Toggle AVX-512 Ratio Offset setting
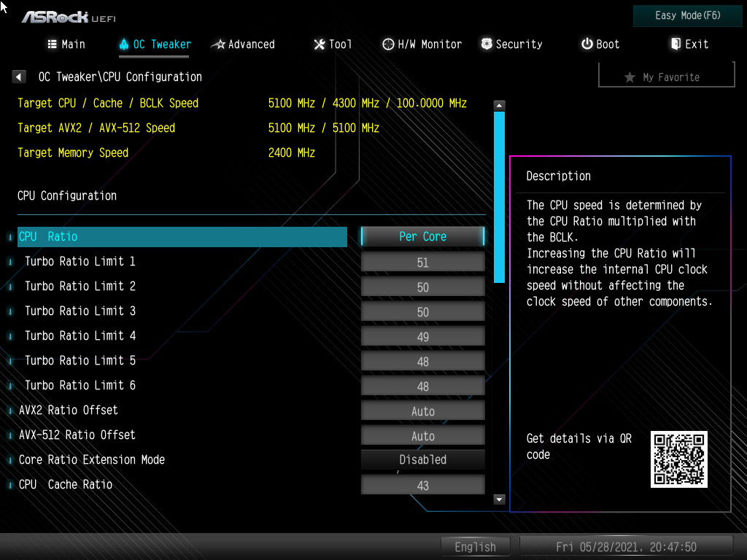 (422, 435)
